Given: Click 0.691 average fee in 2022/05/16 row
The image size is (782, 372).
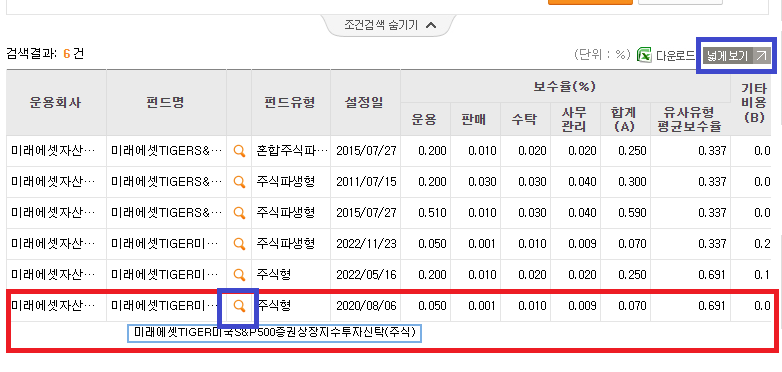Looking at the screenshot, I should [712, 275].
